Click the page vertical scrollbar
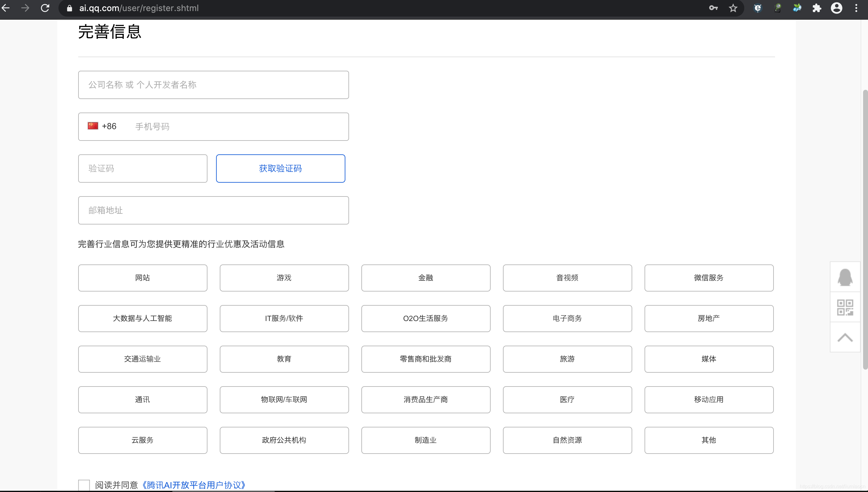The image size is (868, 492). click(865, 230)
